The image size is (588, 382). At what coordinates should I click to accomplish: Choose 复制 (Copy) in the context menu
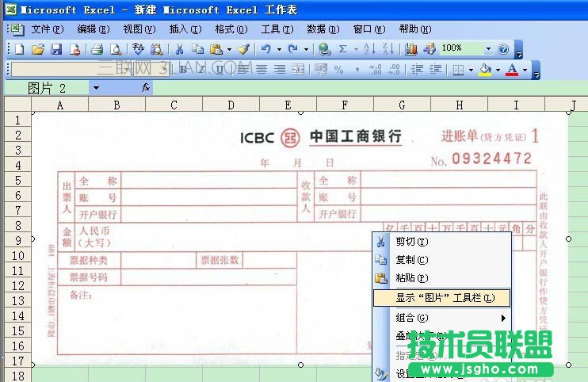(441, 260)
